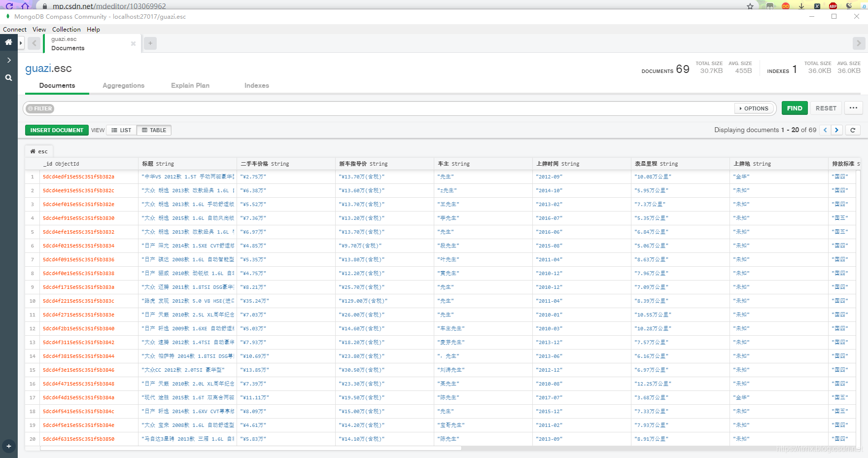Click the RESET button
The image size is (868, 458).
click(x=826, y=108)
